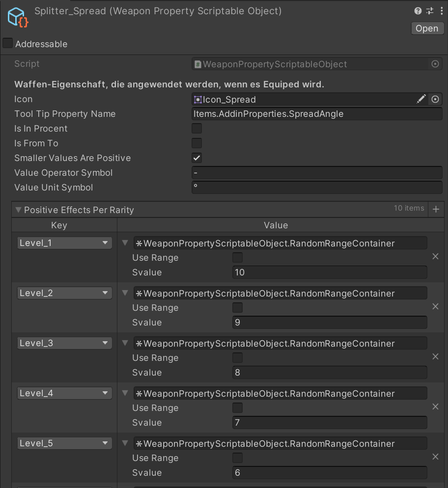Open the inspector help reference icon

418,11
